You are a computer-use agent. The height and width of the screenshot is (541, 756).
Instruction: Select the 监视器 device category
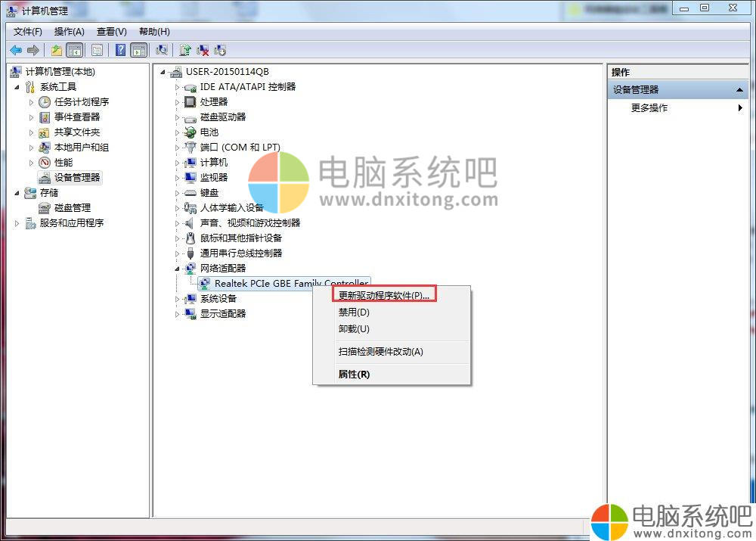214,178
